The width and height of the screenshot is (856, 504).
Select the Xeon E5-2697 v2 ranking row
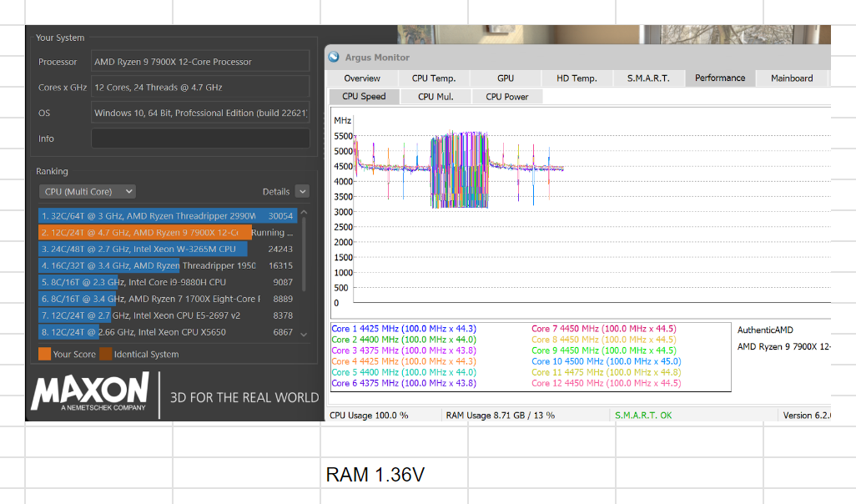point(168,315)
